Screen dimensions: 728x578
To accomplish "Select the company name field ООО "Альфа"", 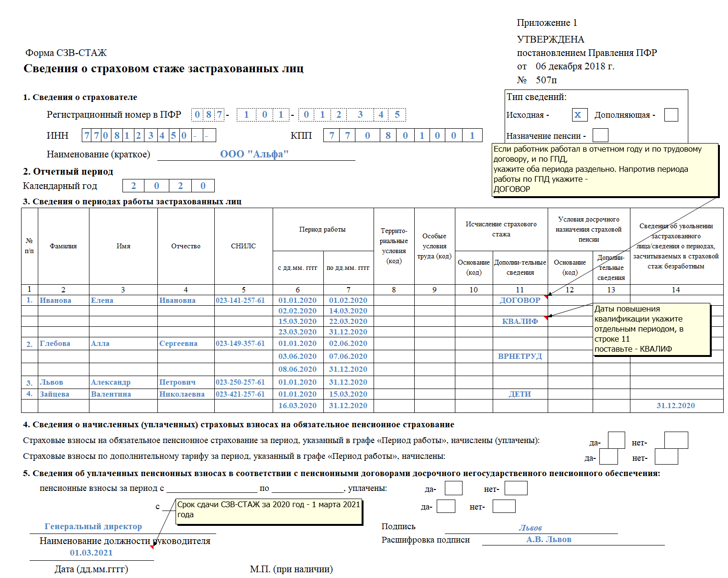I will point(256,154).
